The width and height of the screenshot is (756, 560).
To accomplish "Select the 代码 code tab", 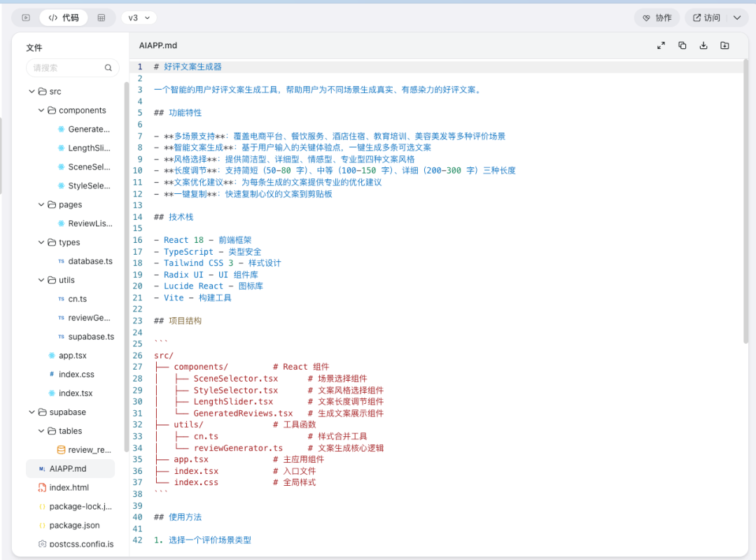I will coord(64,18).
